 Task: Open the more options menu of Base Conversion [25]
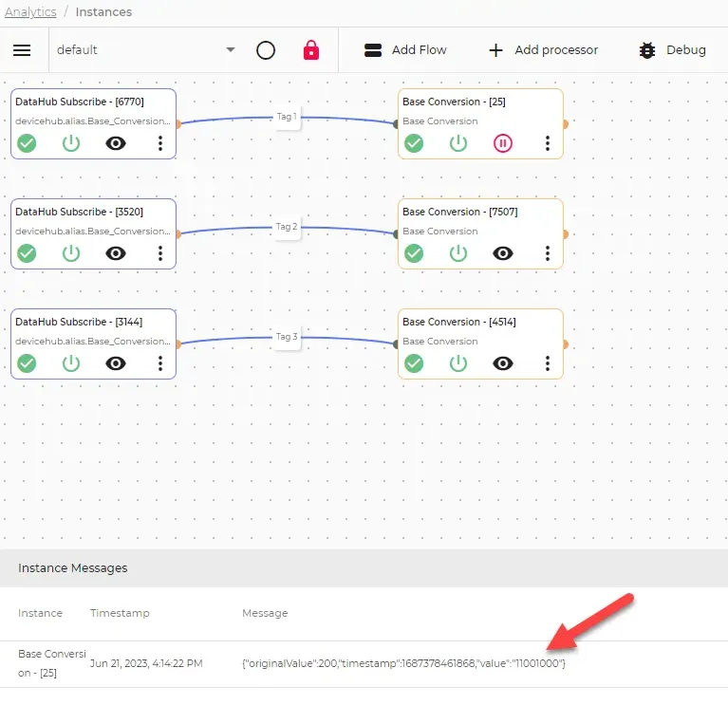pos(548,143)
